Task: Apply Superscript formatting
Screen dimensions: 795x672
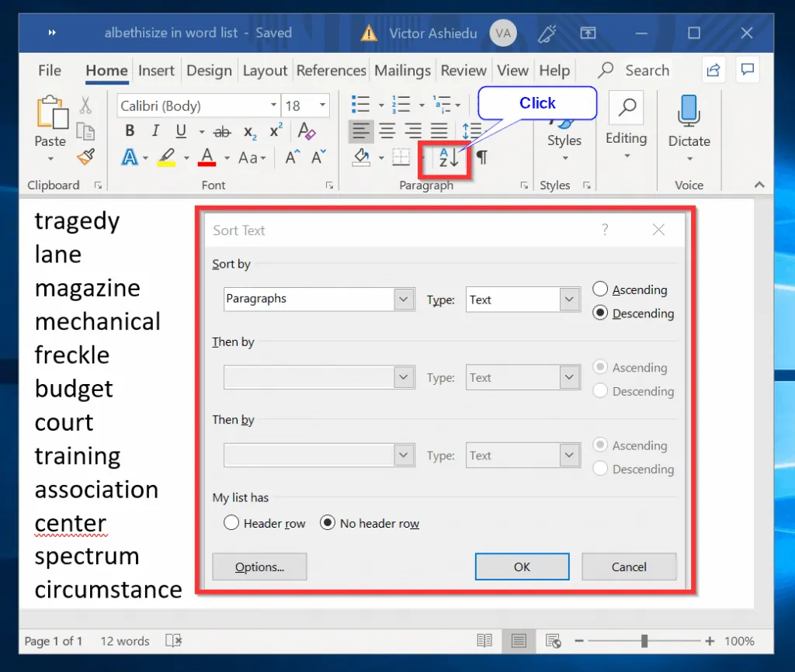Action: 276,130
